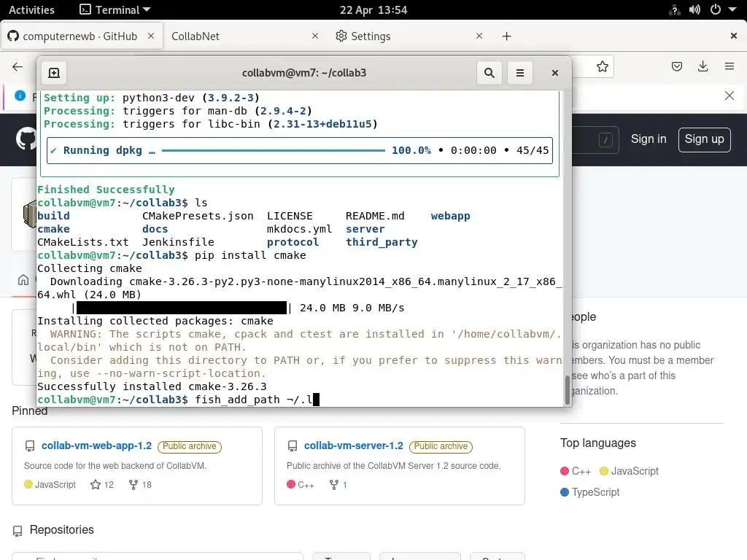Image resolution: width=747 pixels, height=560 pixels.
Task: Click 'Finished Successfully' terminal line
Action: [106, 190]
